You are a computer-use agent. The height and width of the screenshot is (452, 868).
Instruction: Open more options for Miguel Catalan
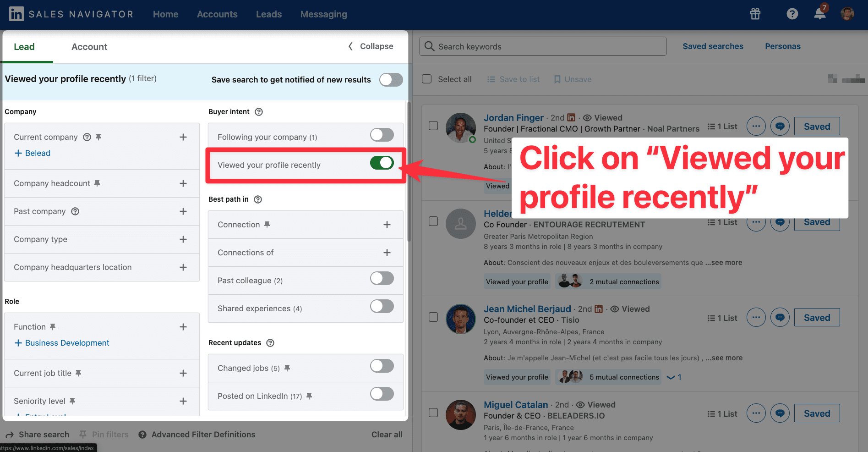pos(756,413)
